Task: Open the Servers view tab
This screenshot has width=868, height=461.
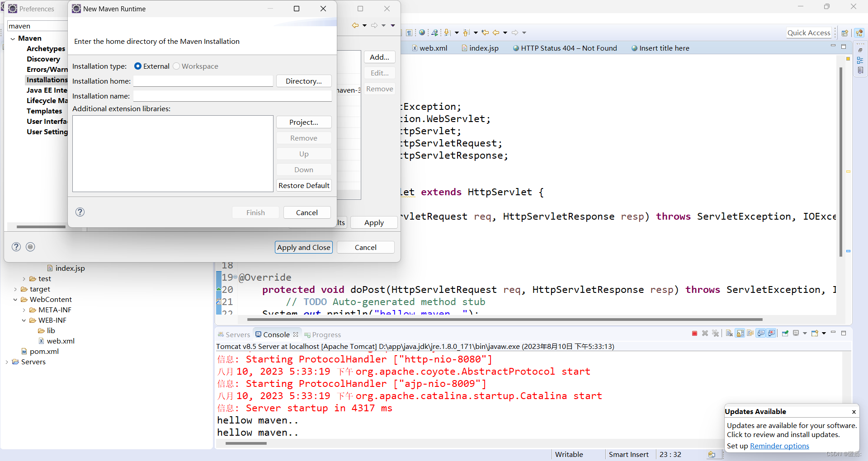Action: coord(234,334)
